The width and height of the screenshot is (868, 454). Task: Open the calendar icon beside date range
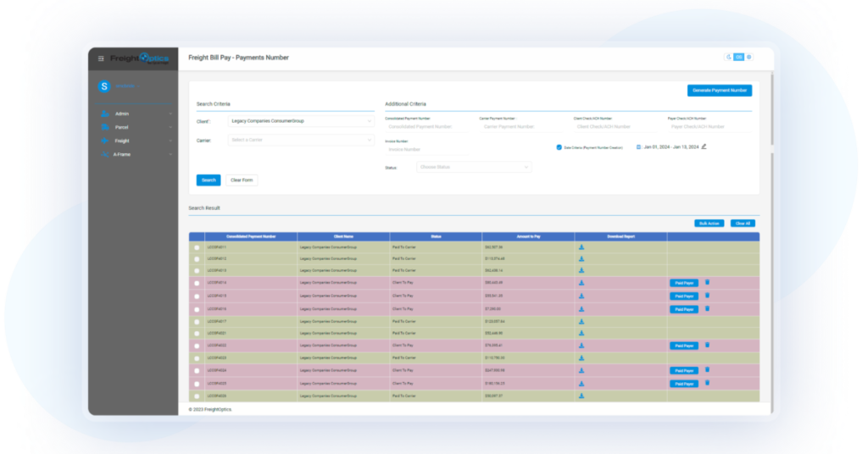tap(638, 147)
